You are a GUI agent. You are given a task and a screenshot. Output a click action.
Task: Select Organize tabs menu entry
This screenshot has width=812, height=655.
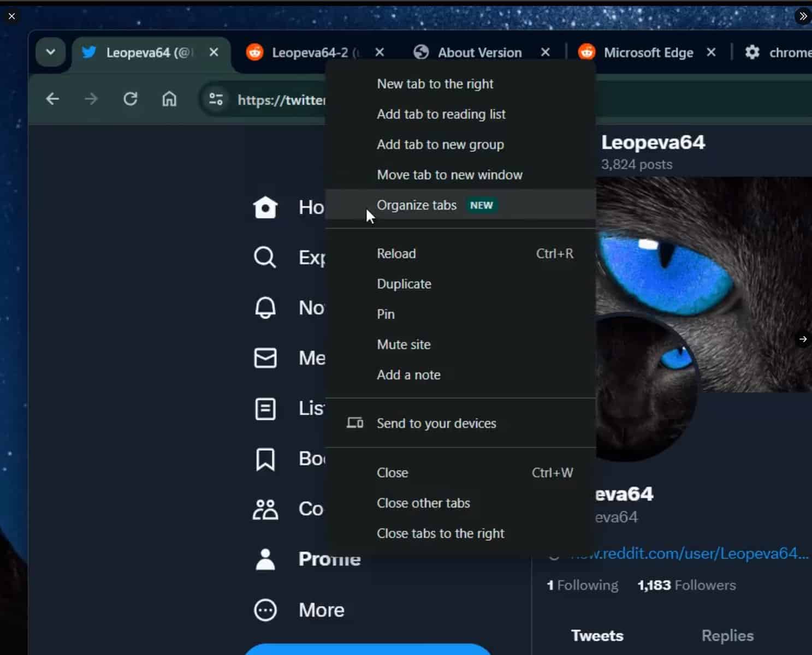460,205
